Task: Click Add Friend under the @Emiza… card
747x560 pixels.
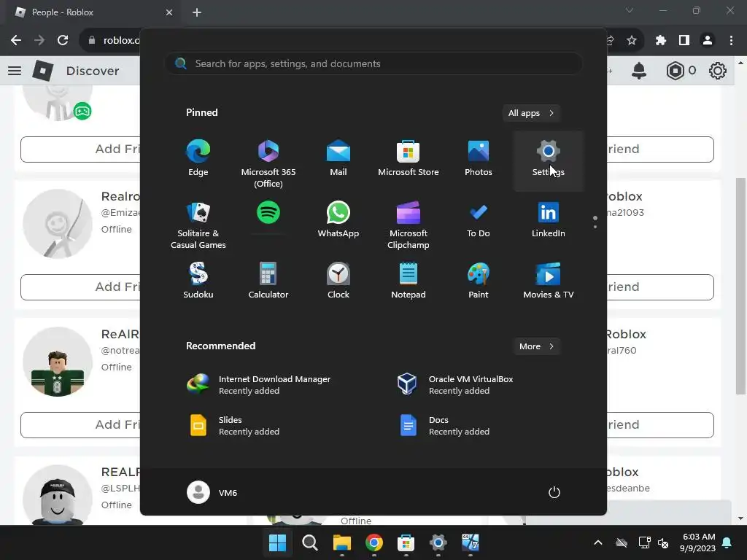Action: [80, 287]
